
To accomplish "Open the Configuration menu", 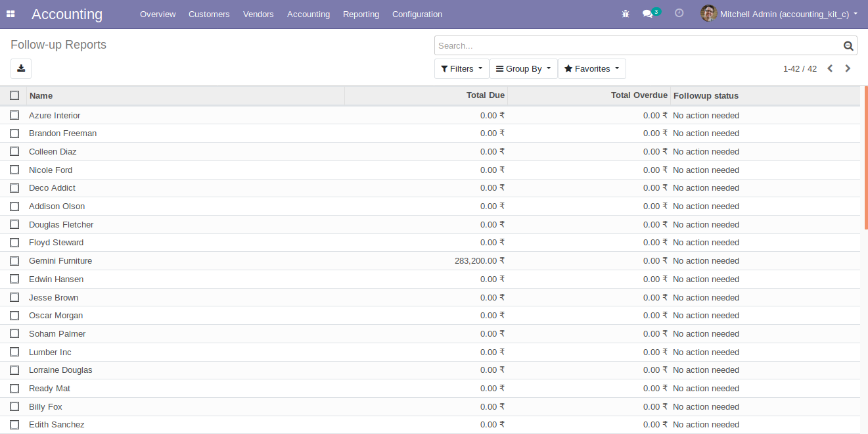I will pos(417,14).
